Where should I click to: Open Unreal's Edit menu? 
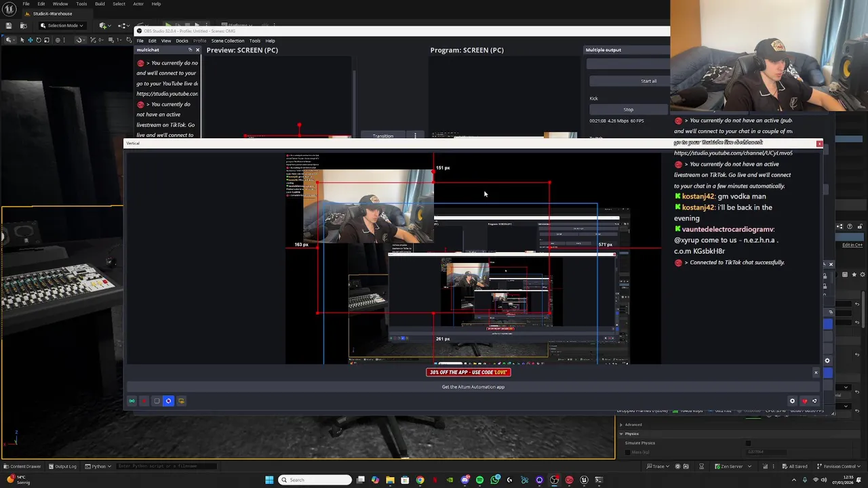[x=41, y=4]
